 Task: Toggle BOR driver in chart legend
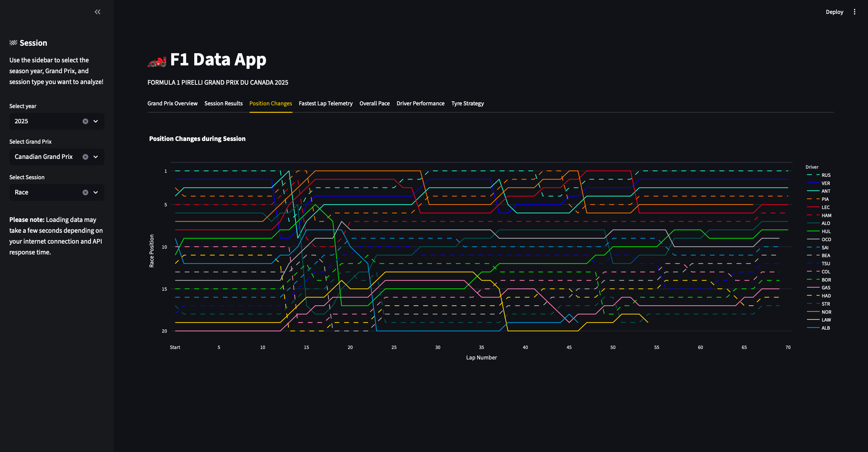(x=819, y=280)
